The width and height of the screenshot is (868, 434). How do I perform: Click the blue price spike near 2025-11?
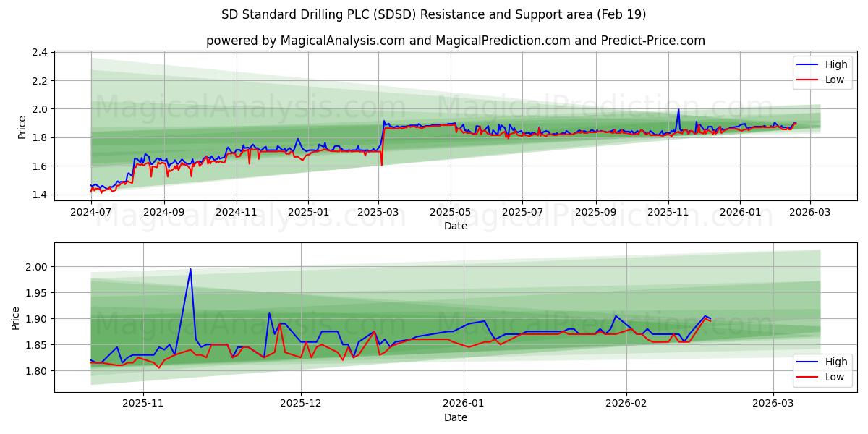tap(678, 111)
